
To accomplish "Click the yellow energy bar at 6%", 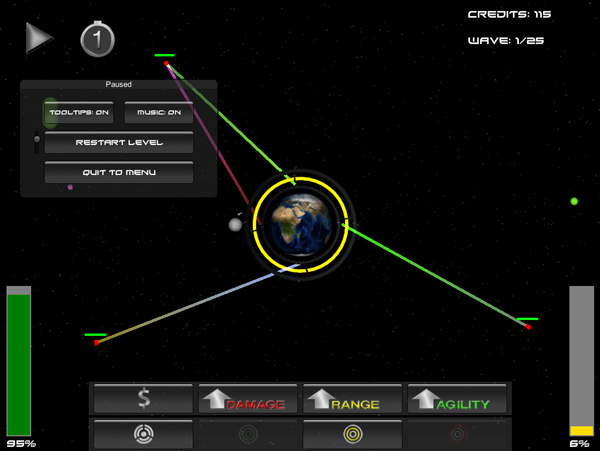I will click(x=581, y=430).
